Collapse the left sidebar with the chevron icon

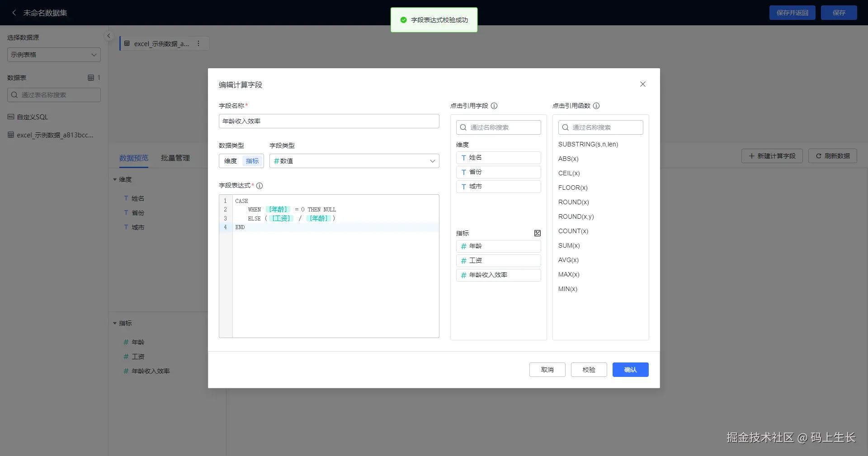(108, 36)
